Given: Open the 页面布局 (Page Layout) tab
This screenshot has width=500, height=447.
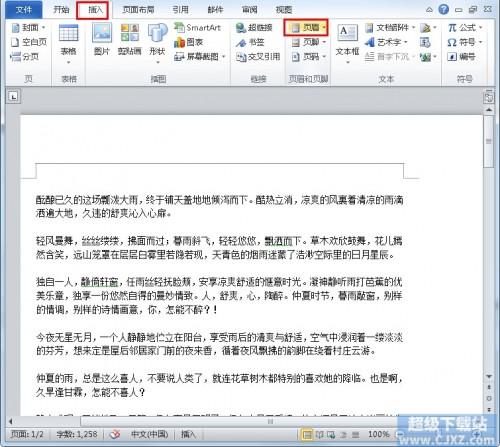Looking at the screenshot, I should tap(138, 10).
